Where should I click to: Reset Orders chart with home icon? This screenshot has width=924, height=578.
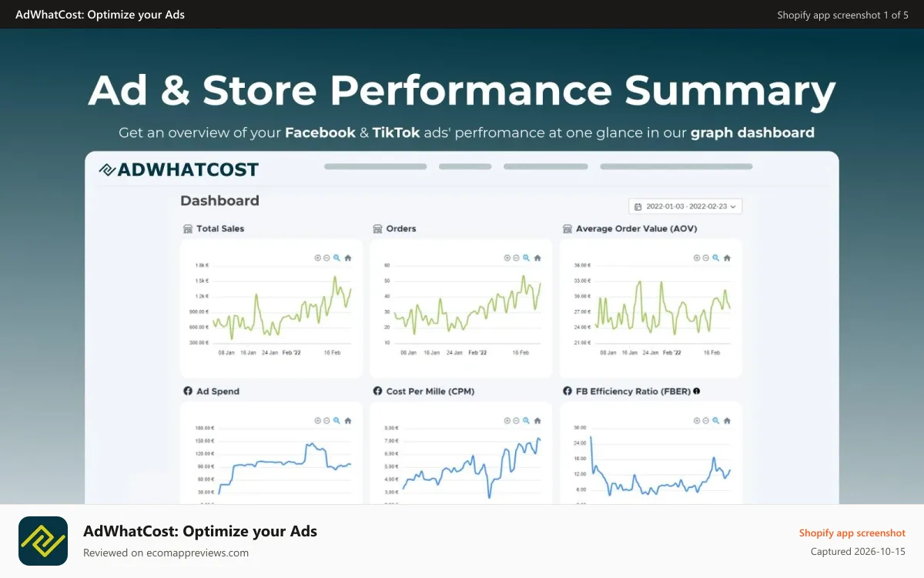(x=537, y=258)
